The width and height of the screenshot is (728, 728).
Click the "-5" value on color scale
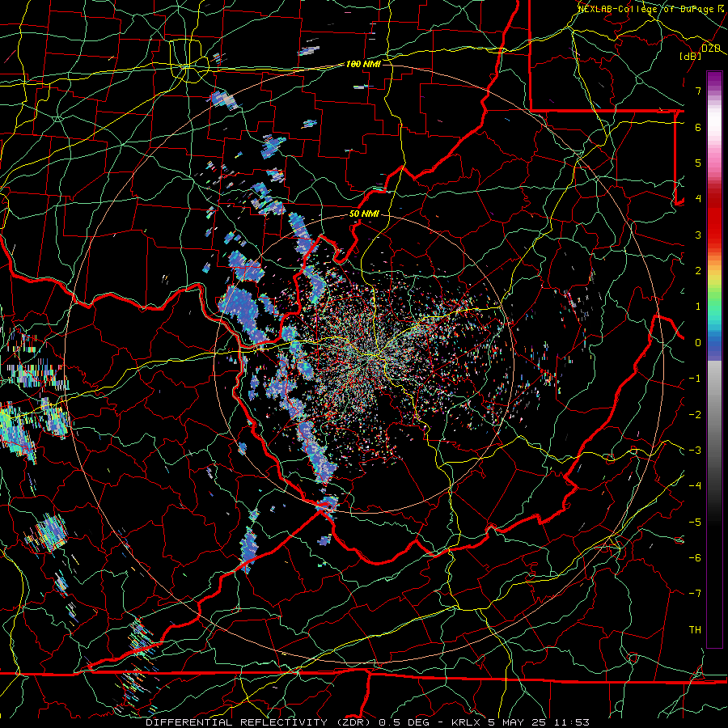point(695,523)
